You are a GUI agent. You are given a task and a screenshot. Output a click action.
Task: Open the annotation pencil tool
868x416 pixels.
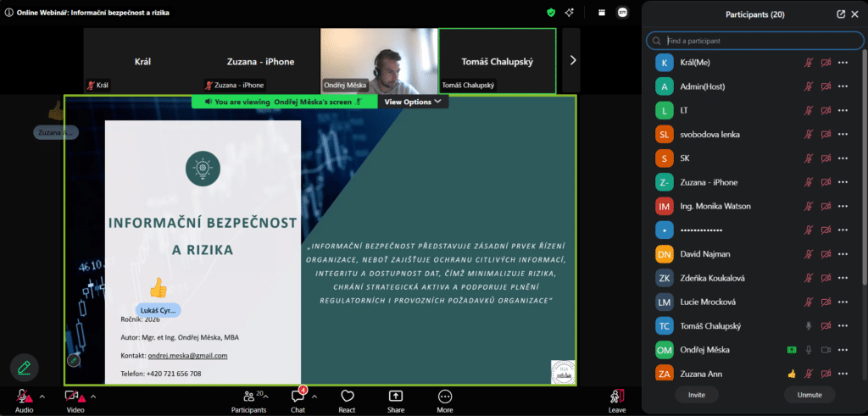pos(25,368)
